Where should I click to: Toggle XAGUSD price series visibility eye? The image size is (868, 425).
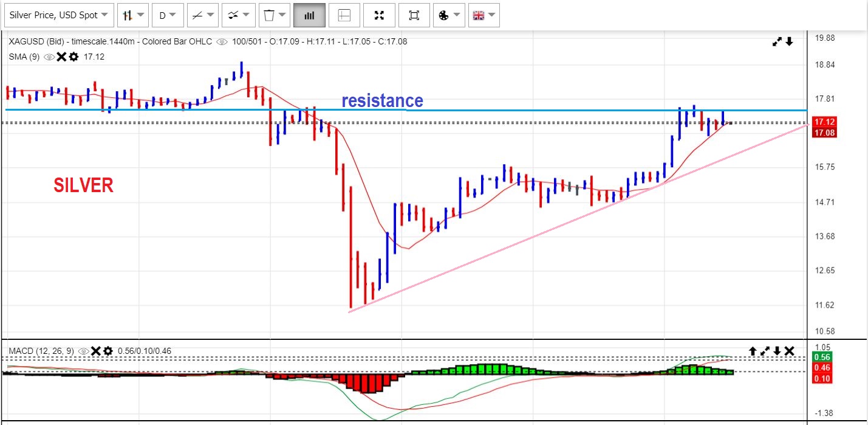click(222, 42)
